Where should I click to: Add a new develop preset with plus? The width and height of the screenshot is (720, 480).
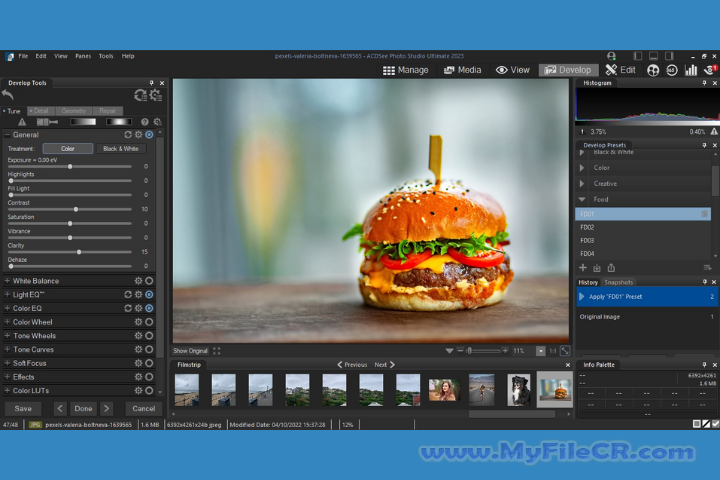pyautogui.click(x=583, y=268)
